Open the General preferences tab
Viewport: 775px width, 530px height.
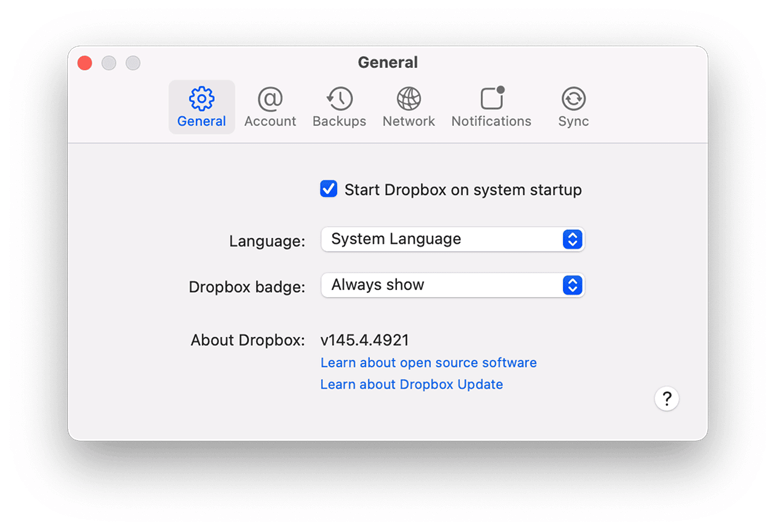(x=202, y=107)
